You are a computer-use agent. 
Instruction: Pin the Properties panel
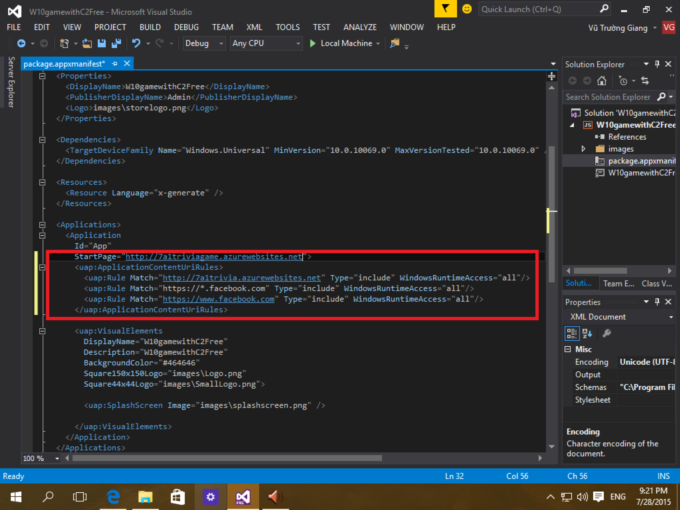(657, 302)
